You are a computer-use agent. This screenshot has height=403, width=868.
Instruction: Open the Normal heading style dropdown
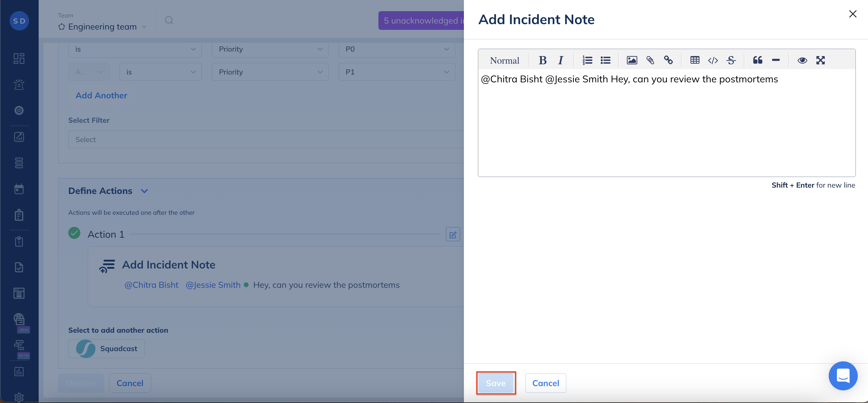click(x=504, y=61)
